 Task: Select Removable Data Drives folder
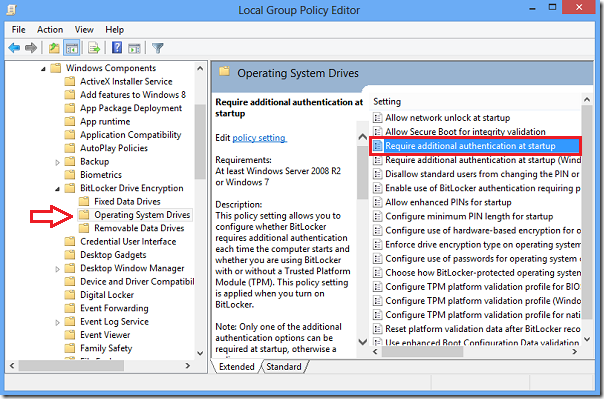pyautogui.click(x=139, y=228)
